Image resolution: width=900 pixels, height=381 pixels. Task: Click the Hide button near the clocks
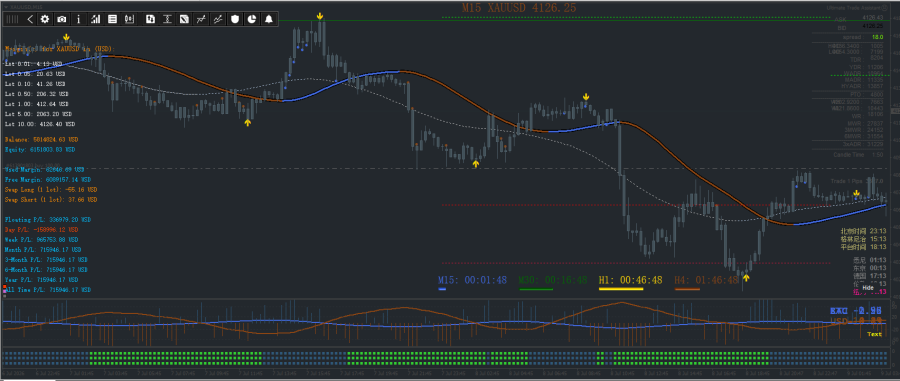tap(868, 287)
